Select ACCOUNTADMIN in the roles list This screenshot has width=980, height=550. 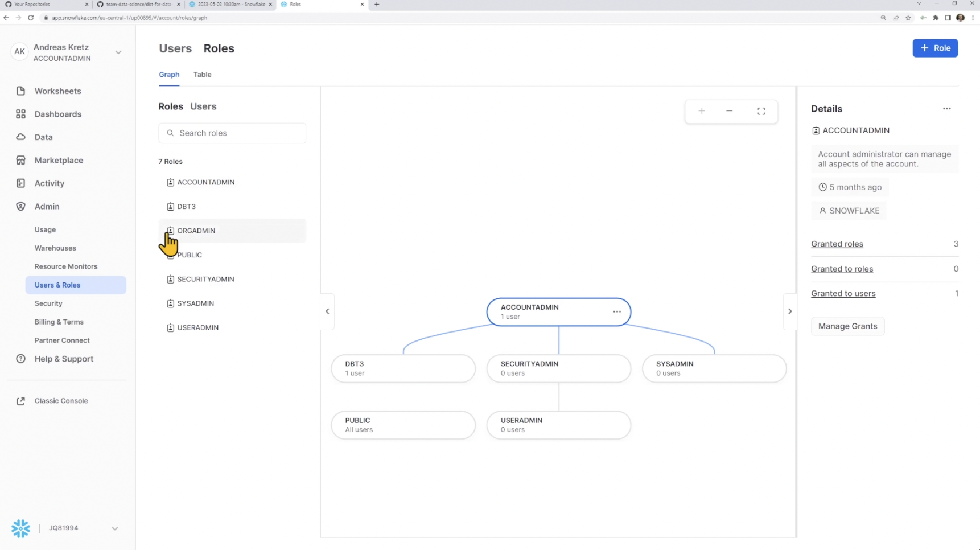[x=232, y=182]
